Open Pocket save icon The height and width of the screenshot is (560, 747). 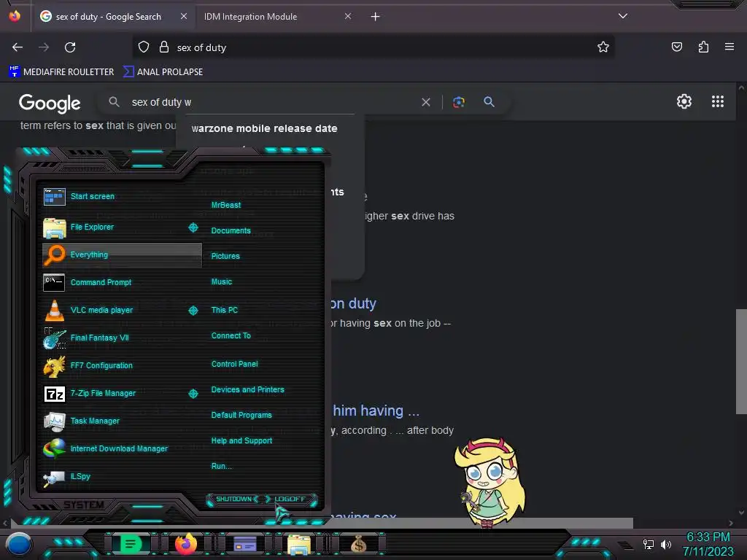676,47
